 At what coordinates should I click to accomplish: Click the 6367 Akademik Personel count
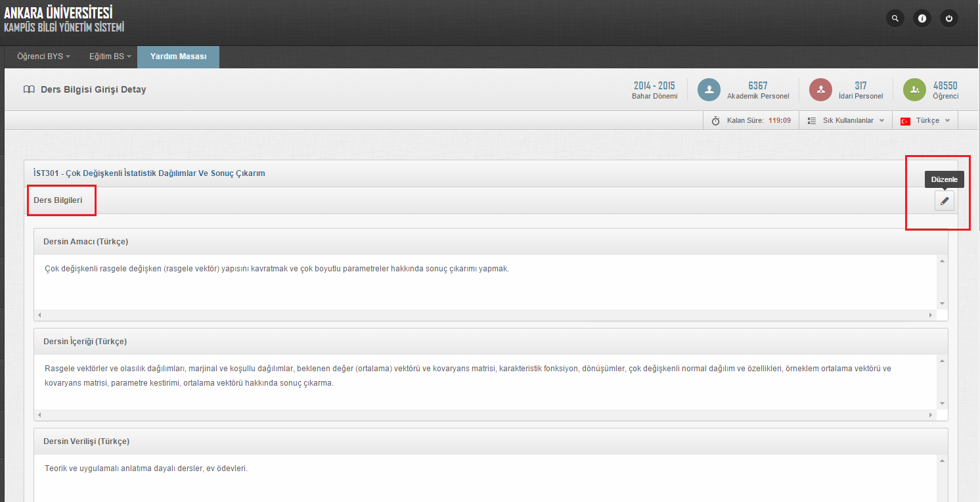[758, 91]
